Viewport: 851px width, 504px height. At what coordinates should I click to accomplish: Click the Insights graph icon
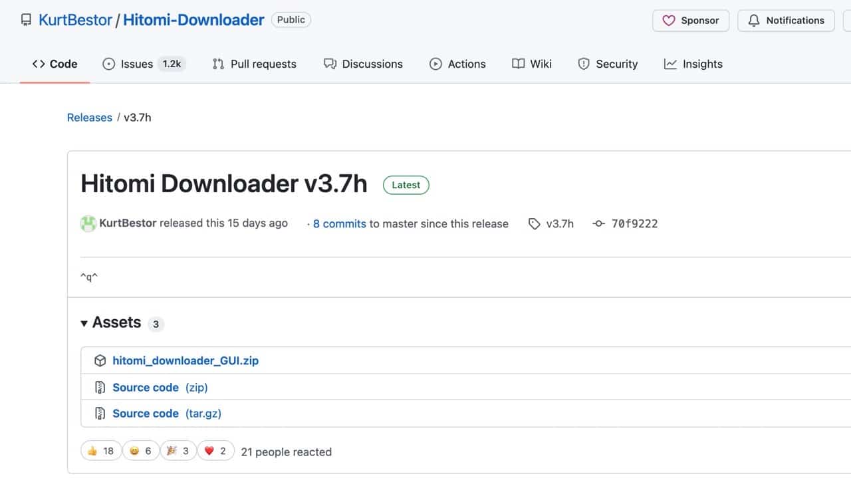(670, 64)
